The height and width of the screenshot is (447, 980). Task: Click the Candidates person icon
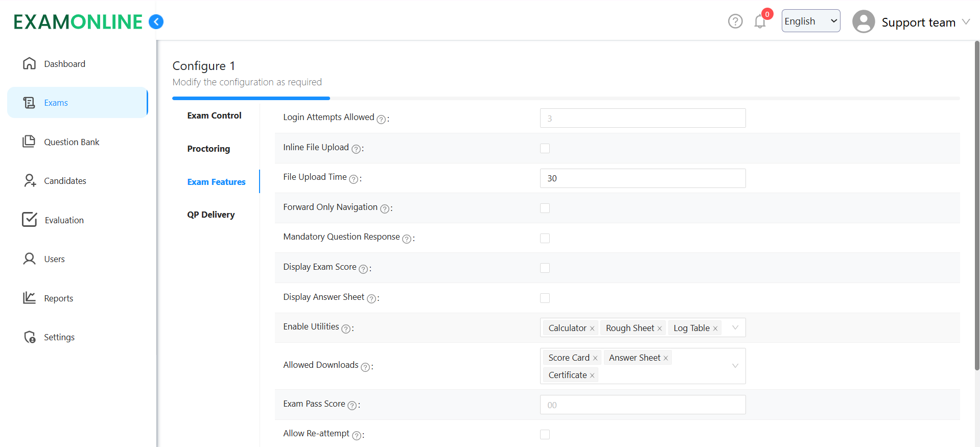(29, 180)
